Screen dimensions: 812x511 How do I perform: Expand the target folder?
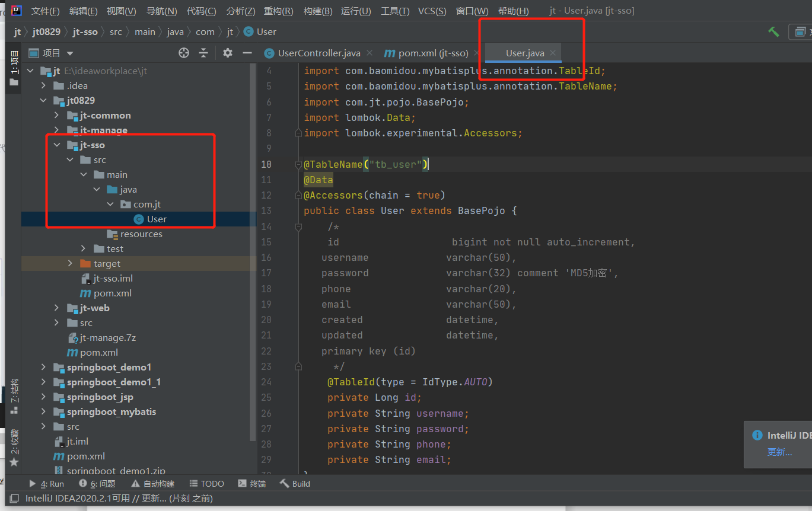[x=70, y=264]
